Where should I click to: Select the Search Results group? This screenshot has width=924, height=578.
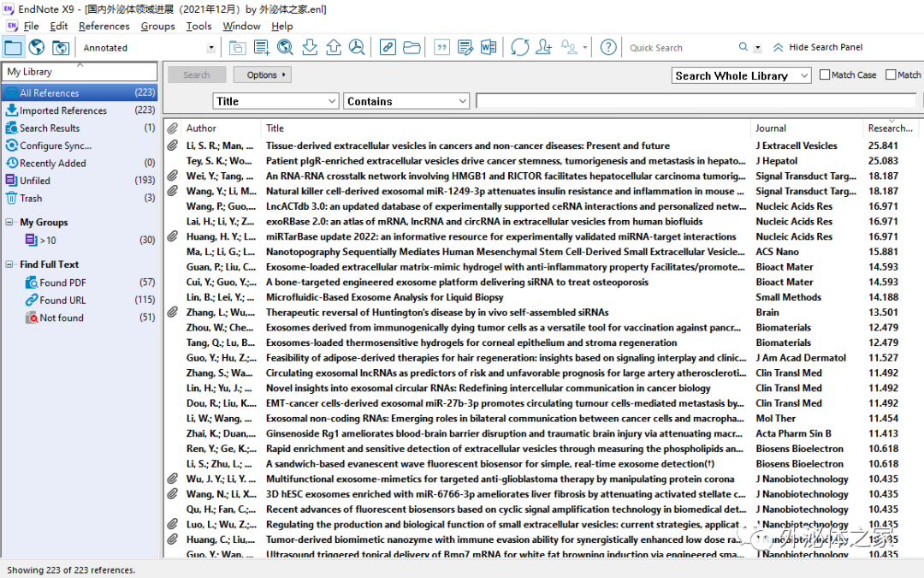80,128
